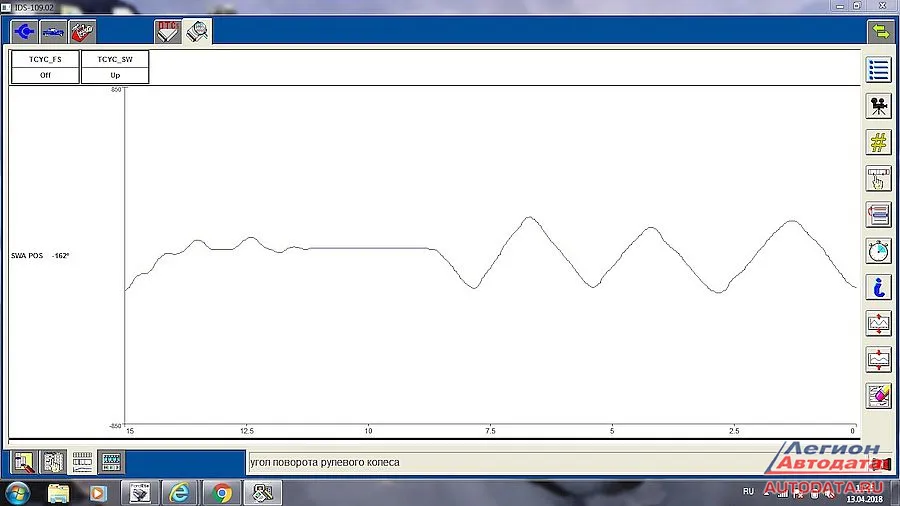Image resolution: width=900 pixels, height=506 pixels.
Task: Open Windows Media Player from taskbar
Action: [98, 493]
